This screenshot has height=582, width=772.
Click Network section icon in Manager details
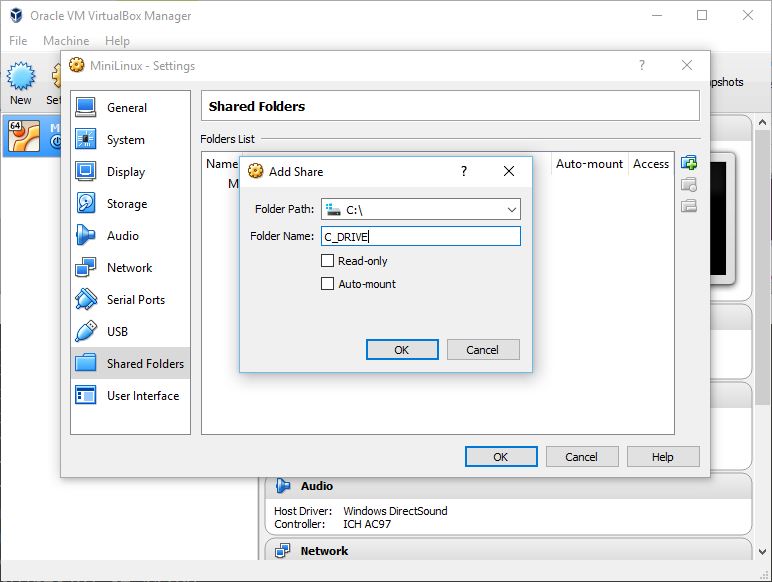(x=283, y=550)
